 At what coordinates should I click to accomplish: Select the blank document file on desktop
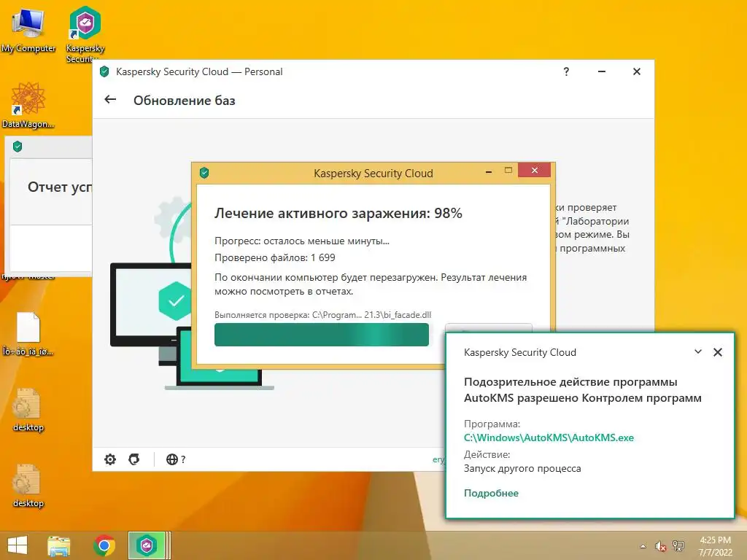(28, 333)
